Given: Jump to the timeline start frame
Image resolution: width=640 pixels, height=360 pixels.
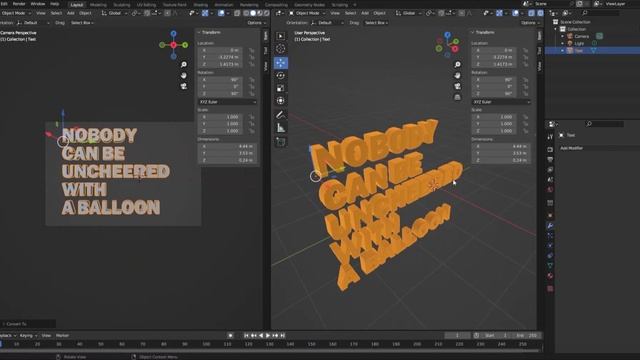Looking at the screenshot, I should (x=246, y=336).
